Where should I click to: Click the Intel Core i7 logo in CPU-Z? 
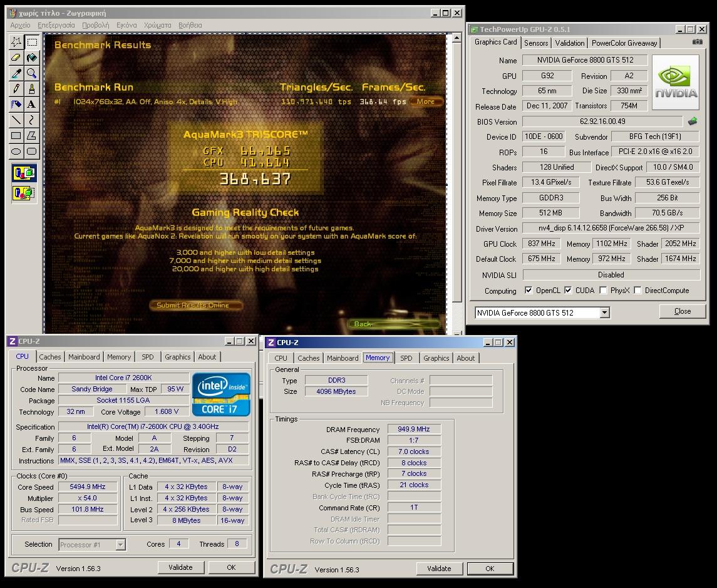click(x=221, y=394)
